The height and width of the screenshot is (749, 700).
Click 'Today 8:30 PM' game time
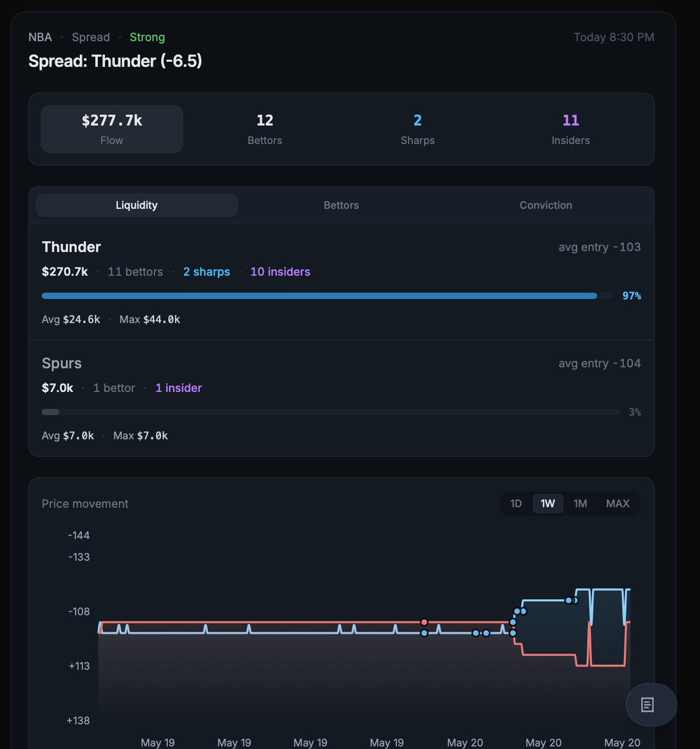tap(614, 37)
